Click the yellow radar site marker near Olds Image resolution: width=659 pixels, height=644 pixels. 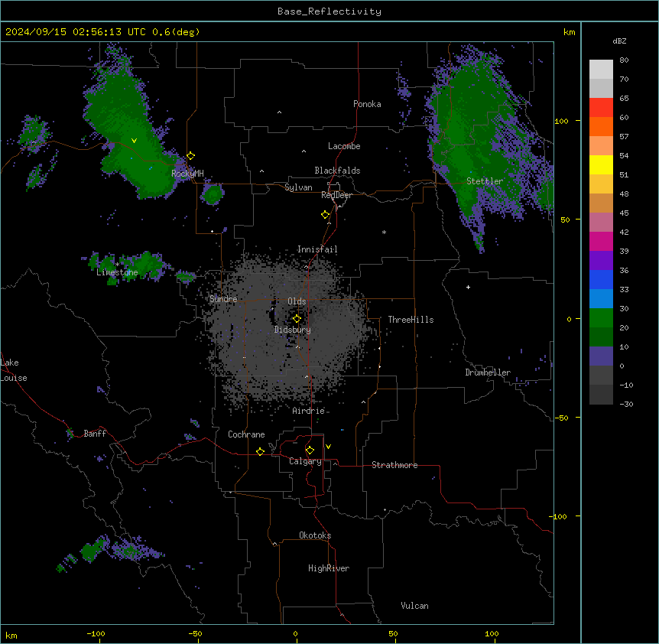click(x=297, y=319)
